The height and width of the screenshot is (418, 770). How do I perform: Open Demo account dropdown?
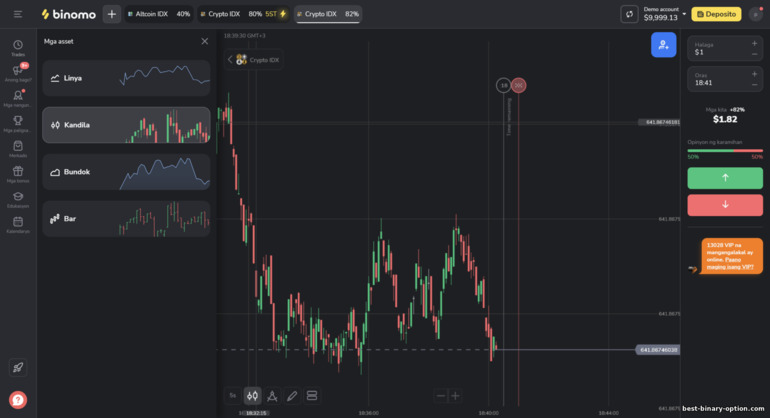coord(664,14)
